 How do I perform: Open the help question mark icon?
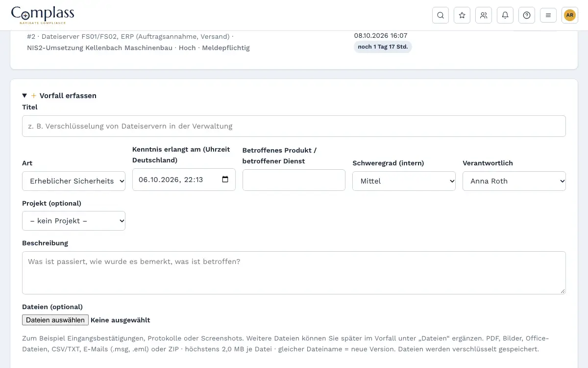tap(527, 15)
